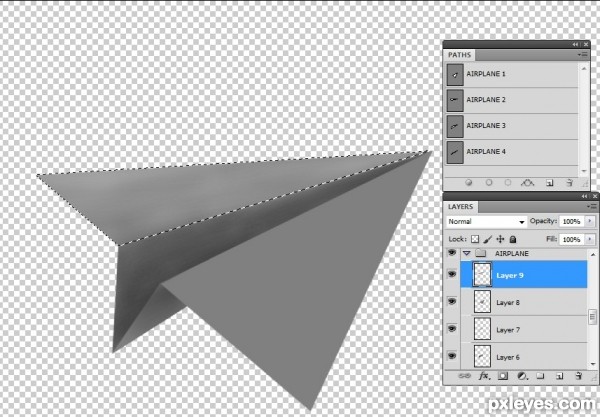Close the Layers panel

pos(595,196)
